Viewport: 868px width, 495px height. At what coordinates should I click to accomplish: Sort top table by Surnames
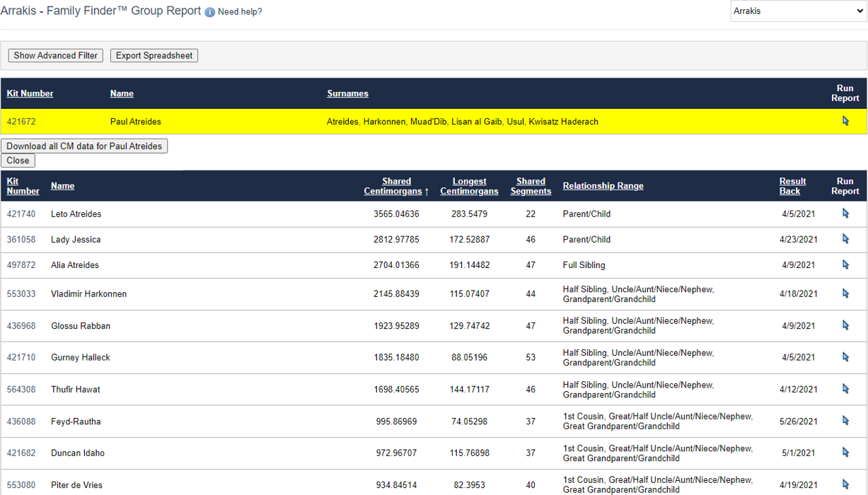point(347,93)
